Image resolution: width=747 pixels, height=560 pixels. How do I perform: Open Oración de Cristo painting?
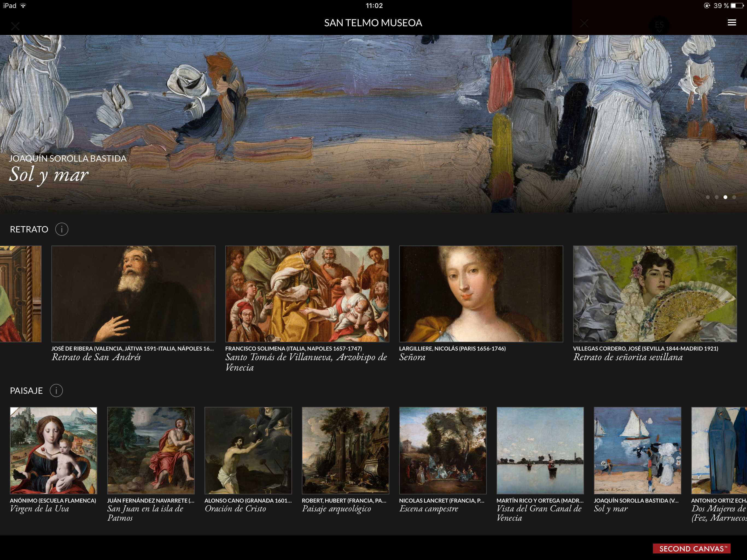248,451
